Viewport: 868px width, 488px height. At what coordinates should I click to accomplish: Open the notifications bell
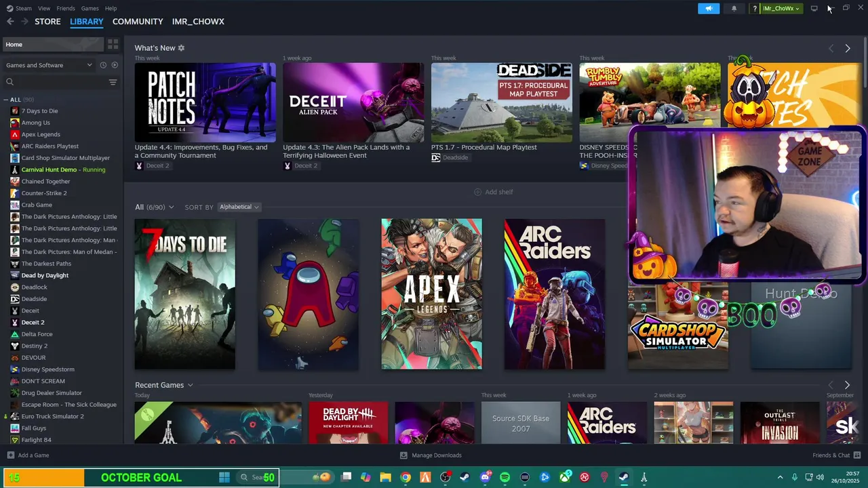[x=734, y=8]
